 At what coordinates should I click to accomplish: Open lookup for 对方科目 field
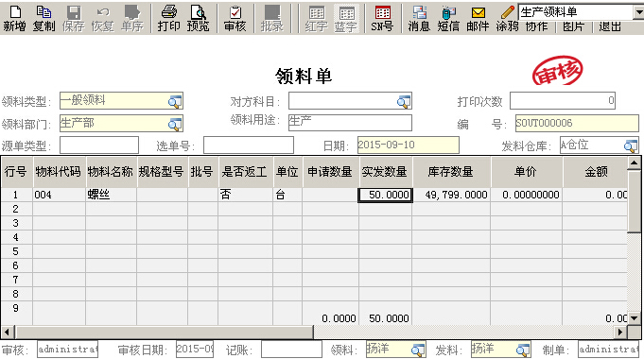click(404, 101)
